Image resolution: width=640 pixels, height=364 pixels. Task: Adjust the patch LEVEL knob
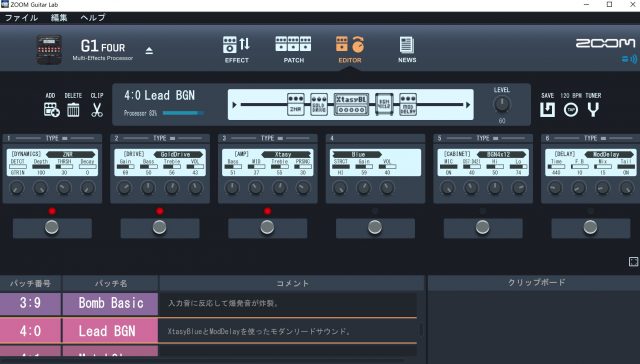click(502, 104)
